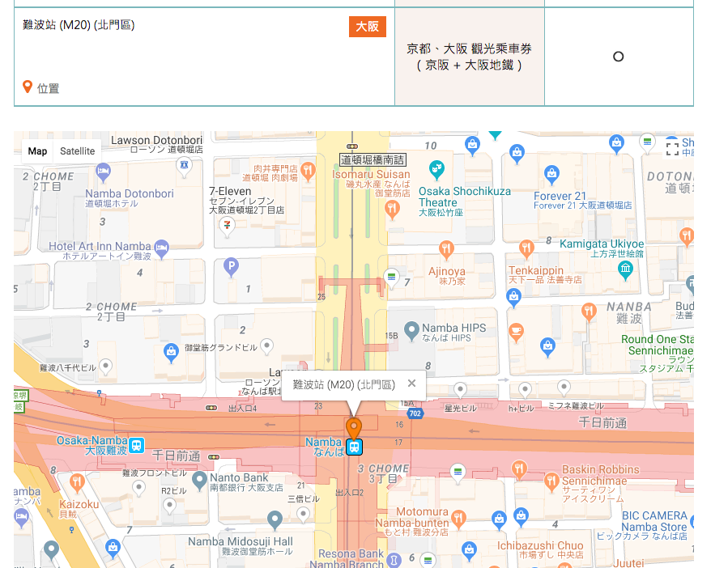Select the Namba Midosuji Hall location pin
The width and height of the screenshot is (728, 568).
tap(275, 520)
